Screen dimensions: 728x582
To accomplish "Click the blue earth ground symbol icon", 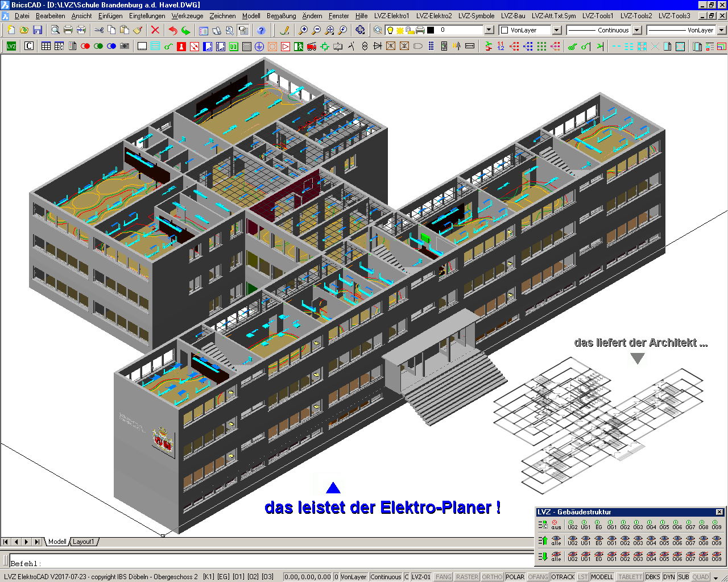I will (259, 46).
